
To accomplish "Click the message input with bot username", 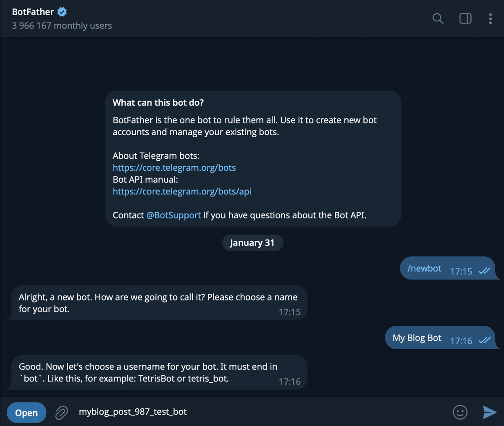I will pos(133,412).
